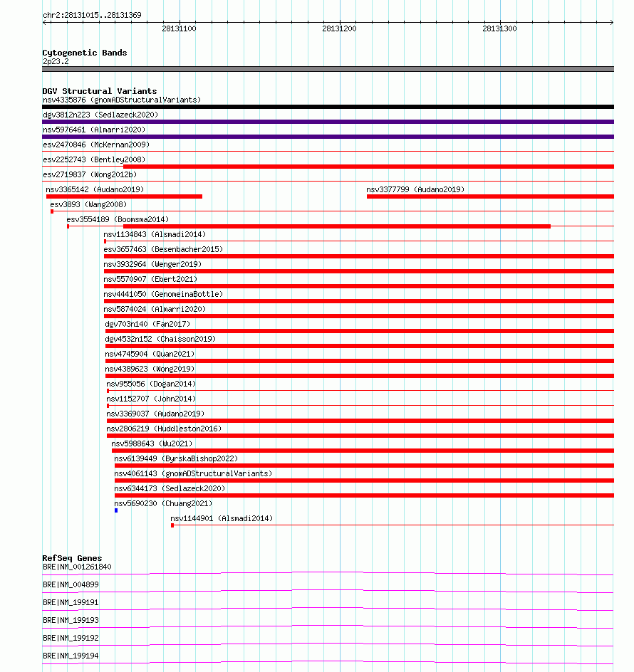Image resolution: width=634 pixels, height=672 pixels.
Task: Click nsv3365142 (Audano2019) red bar
Action: click(x=125, y=196)
